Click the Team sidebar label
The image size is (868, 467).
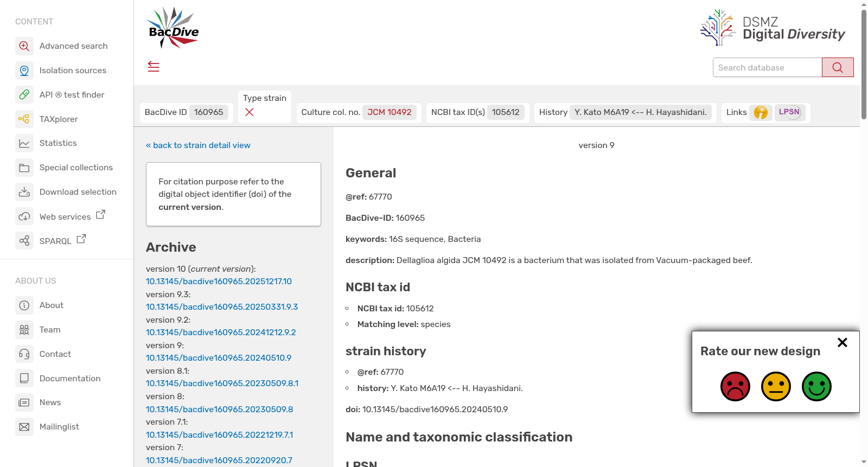pyautogui.click(x=50, y=330)
